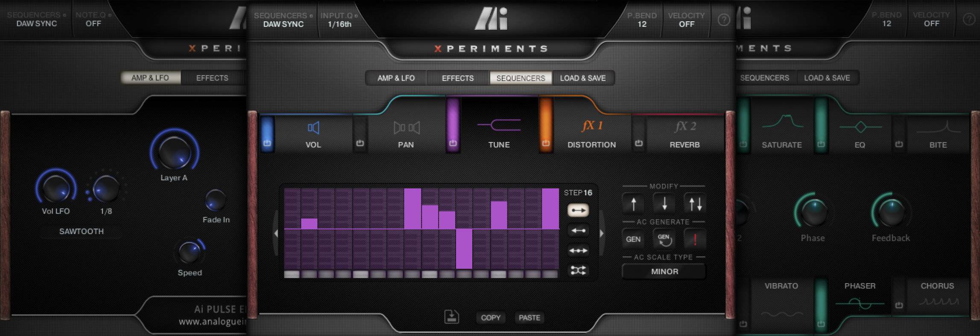Click the shift-up arrow in Modify

tap(633, 203)
